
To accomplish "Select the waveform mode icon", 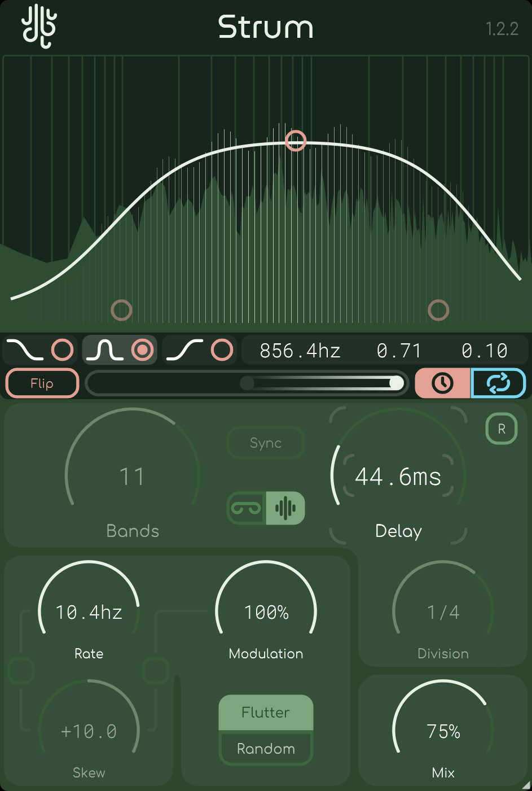I will (x=285, y=508).
